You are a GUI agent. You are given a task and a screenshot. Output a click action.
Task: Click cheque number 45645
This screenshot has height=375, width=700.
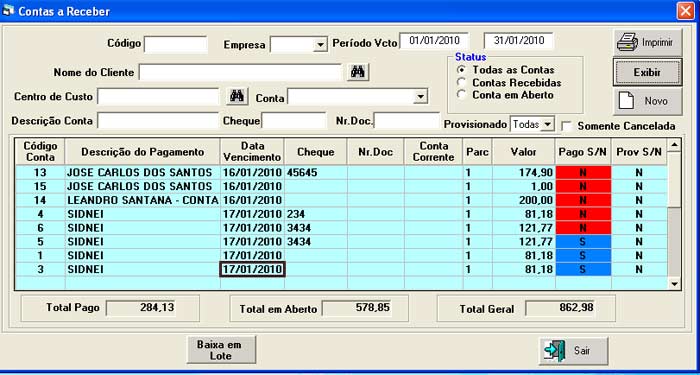click(x=302, y=173)
